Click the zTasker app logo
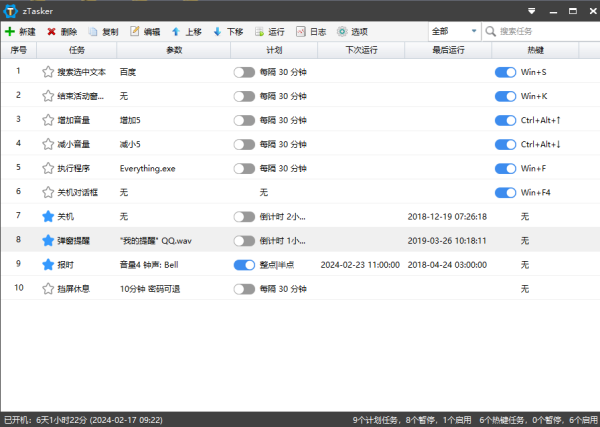The width and height of the screenshot is (600, 427). (x=10, y=11)
